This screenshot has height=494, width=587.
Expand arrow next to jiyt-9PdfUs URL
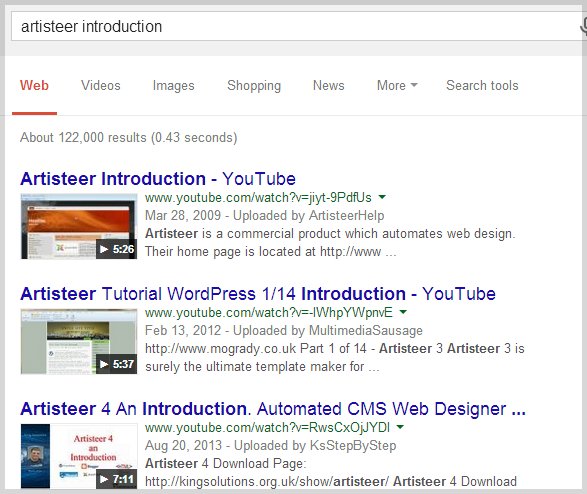pyautogui.click(x=382, y=197)
